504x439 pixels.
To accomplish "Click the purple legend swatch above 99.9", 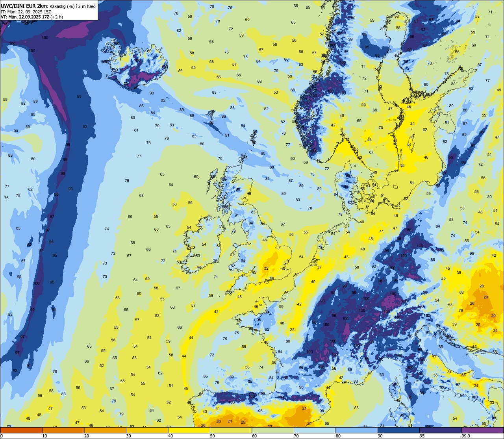I will pyautogui.click(x=482, y=430).
